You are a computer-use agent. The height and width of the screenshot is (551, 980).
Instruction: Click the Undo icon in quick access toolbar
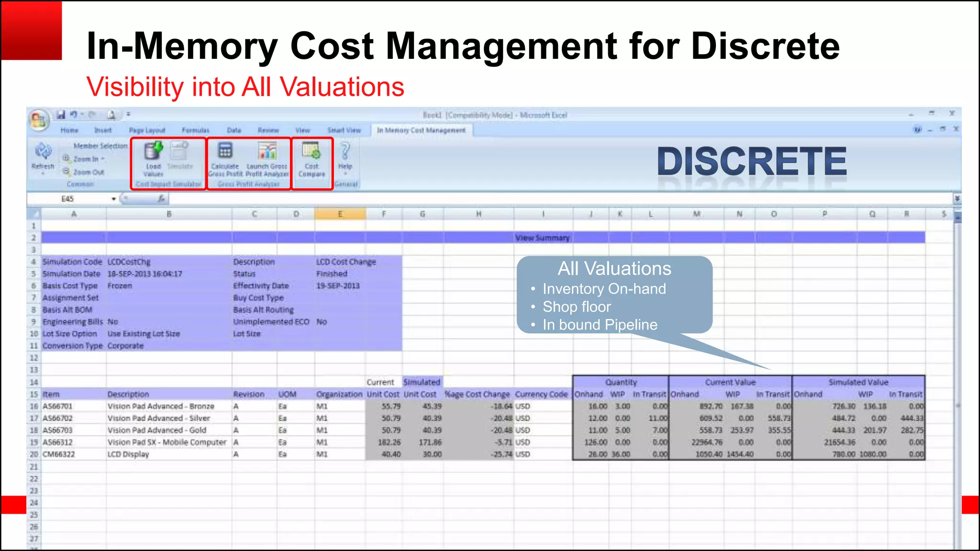click(74, 115)
